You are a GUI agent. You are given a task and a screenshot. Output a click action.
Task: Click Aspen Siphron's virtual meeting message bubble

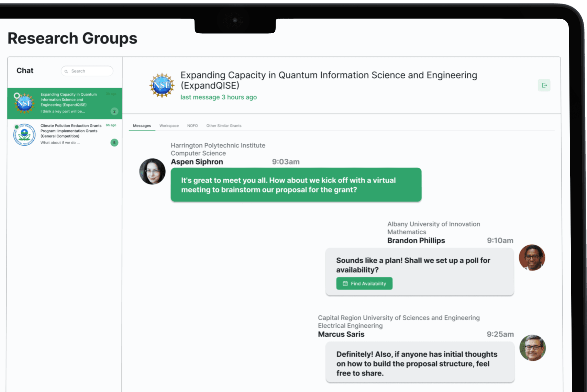[296, 185]
